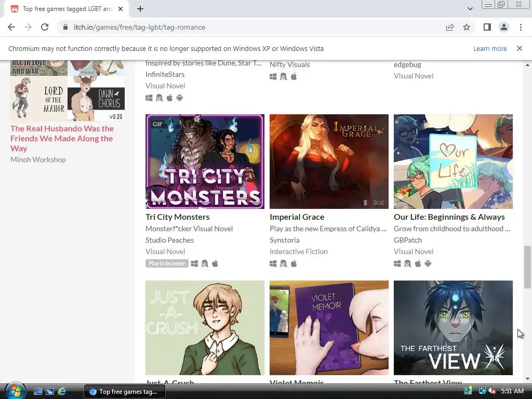Viewport: 532px width, 399px height.
Task: Click the scrollbar down arrow
Action: tap(527, 379)
